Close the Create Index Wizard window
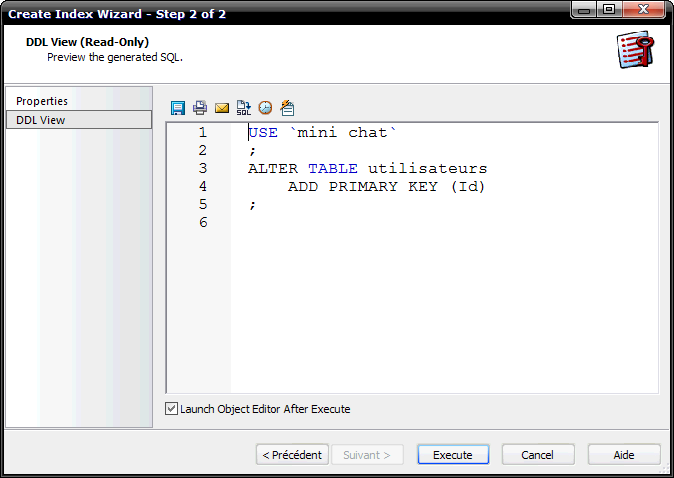Image resolution: width=674 pixels, height=478 pixels. pyautogui.click(x=645, y=10)
